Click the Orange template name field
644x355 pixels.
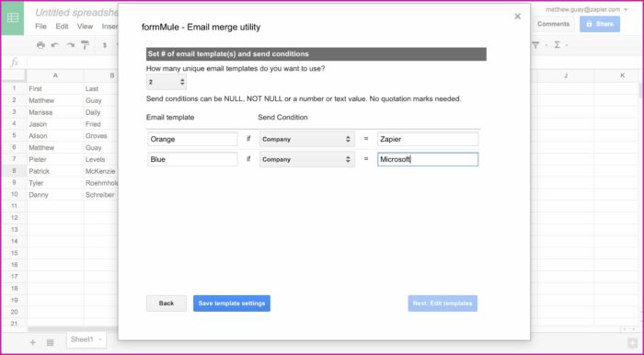[192, 139]
